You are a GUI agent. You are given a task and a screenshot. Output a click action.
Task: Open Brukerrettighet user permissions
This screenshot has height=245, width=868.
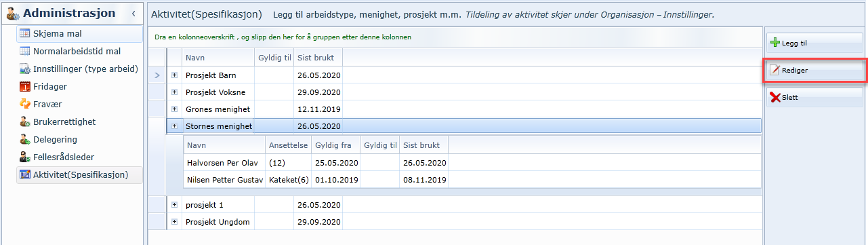click(79, 121)
